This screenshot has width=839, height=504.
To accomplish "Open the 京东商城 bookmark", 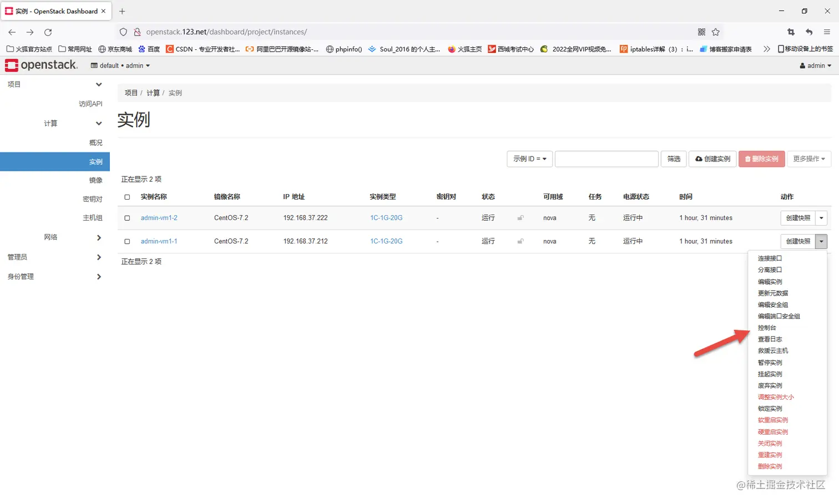I will click(115, 49).
